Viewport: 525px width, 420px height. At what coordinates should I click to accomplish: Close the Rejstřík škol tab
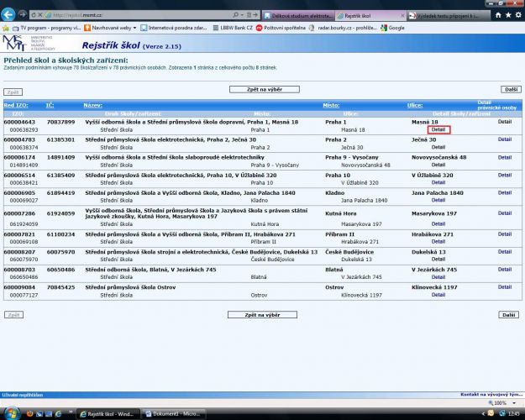point(402,15)
